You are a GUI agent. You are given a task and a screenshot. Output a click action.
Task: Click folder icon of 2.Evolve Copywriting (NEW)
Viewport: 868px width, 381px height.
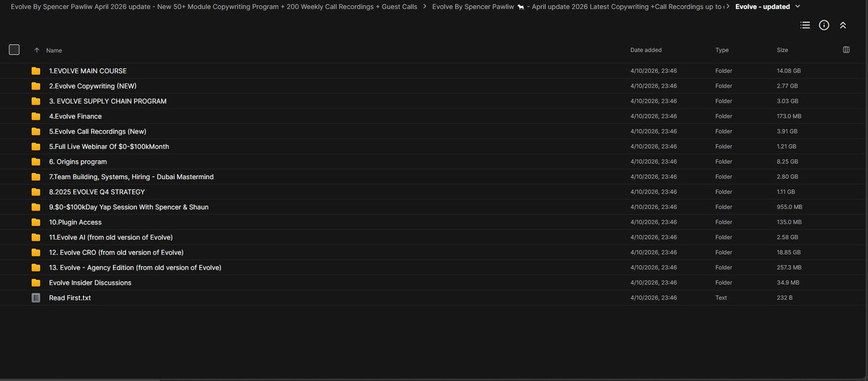[36, 86]
